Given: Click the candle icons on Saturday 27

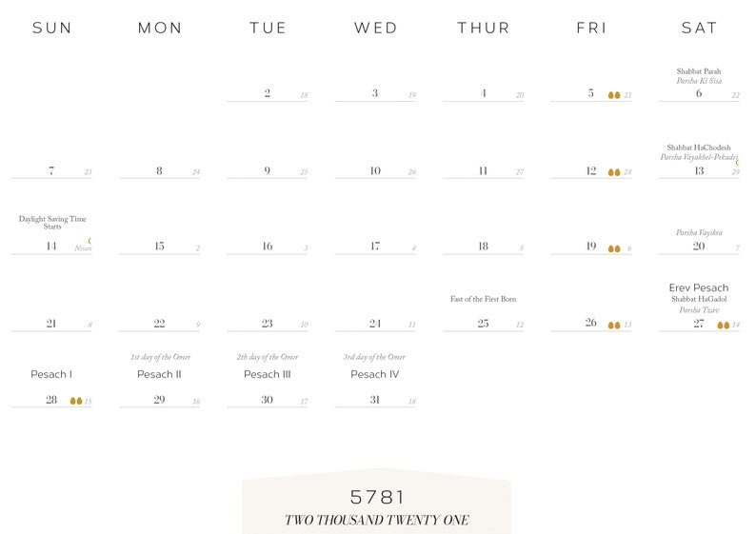Looking at the screenshot, I should point(724,326).
